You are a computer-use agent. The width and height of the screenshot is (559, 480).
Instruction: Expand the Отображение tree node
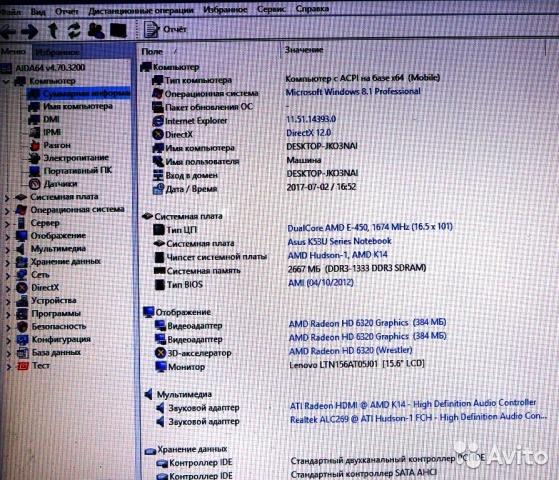click(7, 236)
